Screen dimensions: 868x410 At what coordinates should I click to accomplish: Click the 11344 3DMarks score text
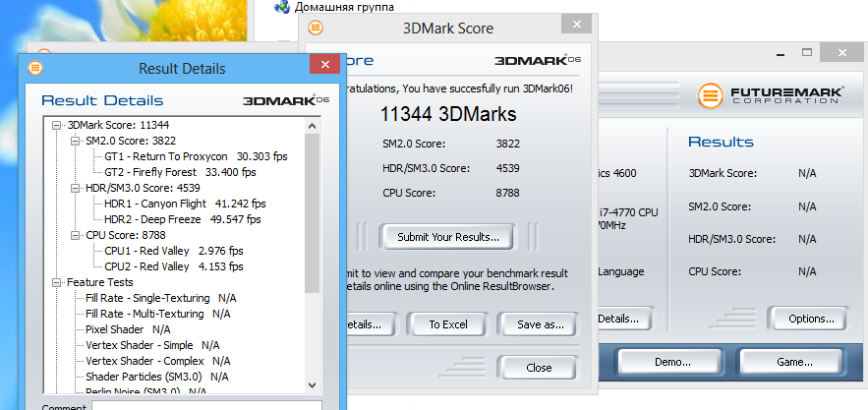click(448, 114)
